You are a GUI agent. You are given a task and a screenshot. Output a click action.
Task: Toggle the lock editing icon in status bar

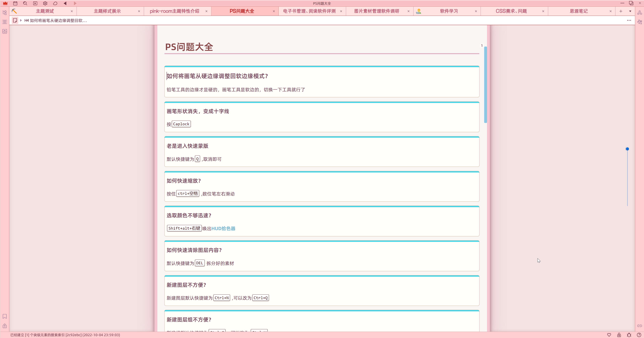point(619,335)
